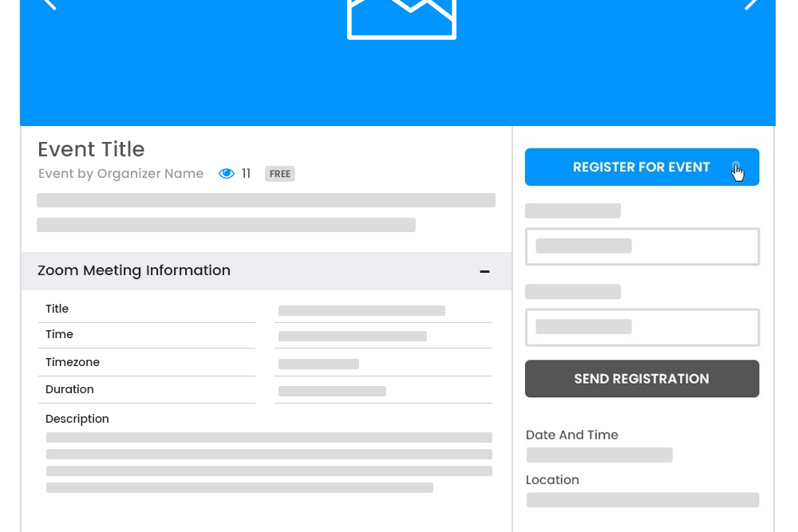798x532 pixels.
Task: Click the minus icon on the meeting panel
Action: 484,271
